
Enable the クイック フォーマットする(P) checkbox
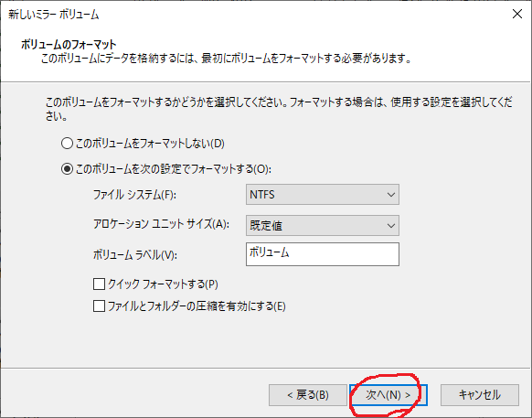coord(99,284)
